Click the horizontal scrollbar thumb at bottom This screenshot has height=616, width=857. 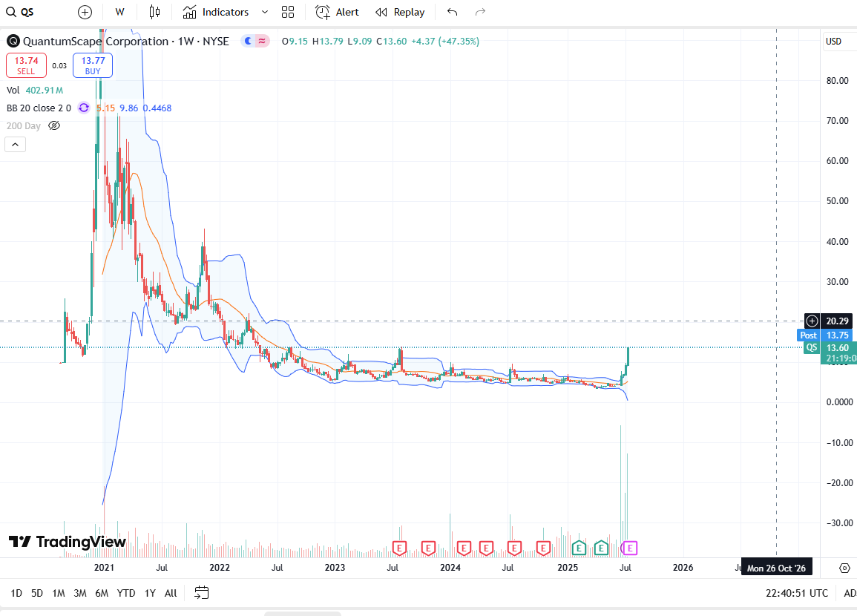[302, 614]
